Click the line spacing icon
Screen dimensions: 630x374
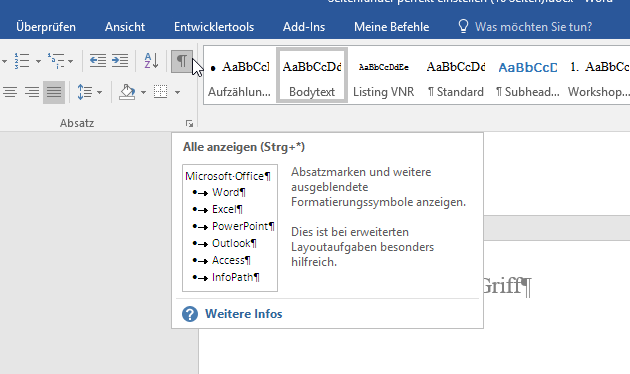click(85, 92)
